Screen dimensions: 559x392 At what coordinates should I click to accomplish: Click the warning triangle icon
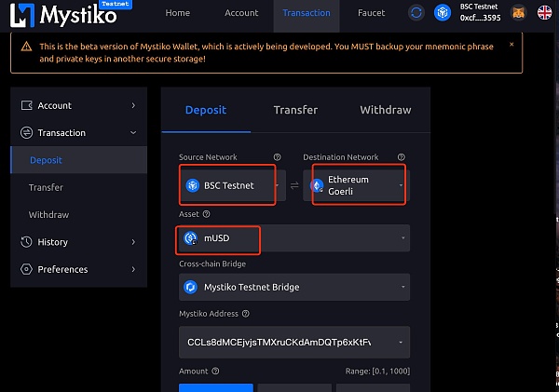pos(26,47)
